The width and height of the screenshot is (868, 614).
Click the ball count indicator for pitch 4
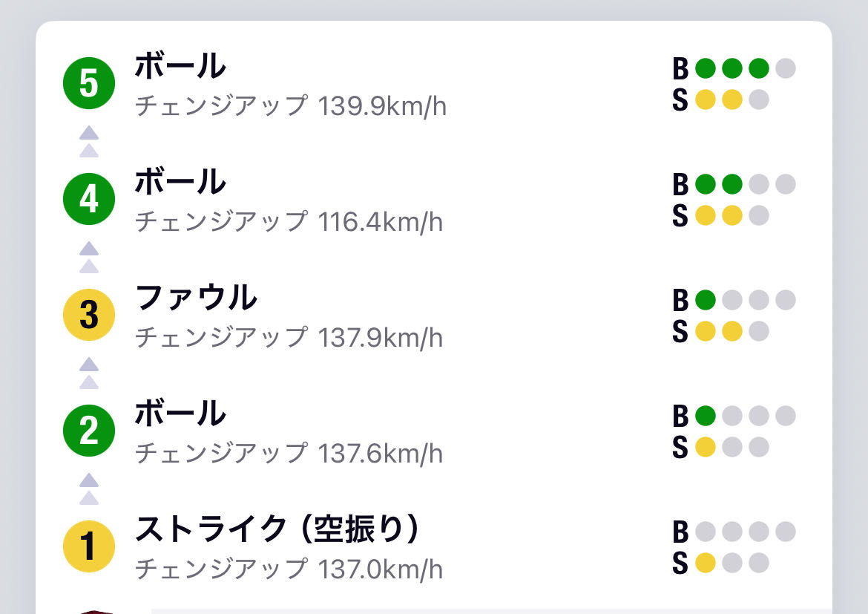[734, 183]
